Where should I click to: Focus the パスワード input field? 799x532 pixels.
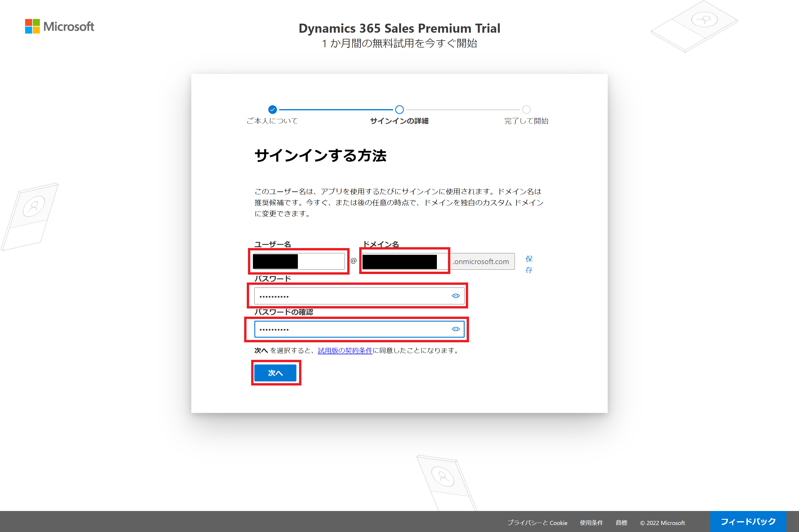(359, 296)
